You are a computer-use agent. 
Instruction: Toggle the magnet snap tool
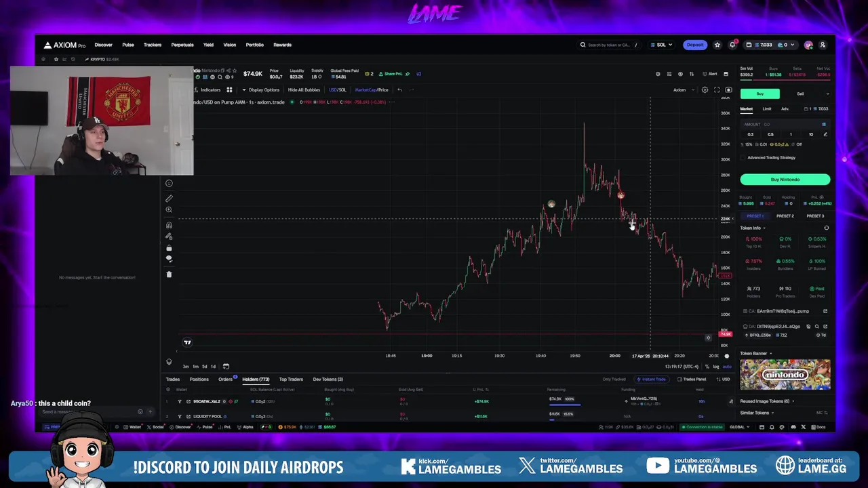(x=169, y=225)
